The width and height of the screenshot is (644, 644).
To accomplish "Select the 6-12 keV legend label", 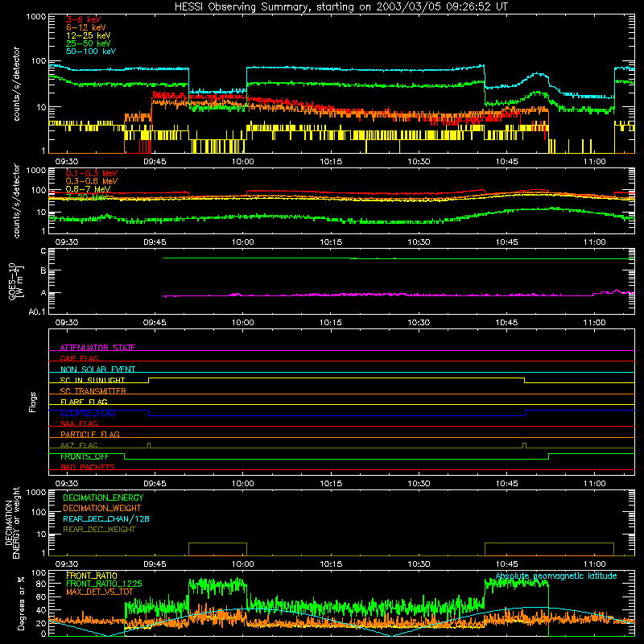I will click(86, 27).
